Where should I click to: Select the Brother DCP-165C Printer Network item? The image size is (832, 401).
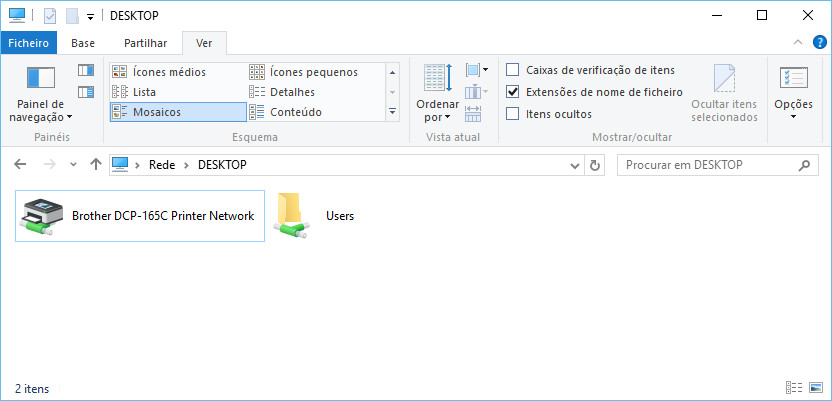[140, 216]
